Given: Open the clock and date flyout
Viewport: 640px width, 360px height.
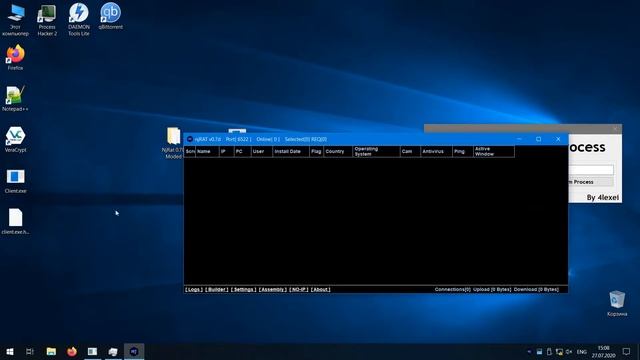Looking at the screenshot, I should click(604, 351).
